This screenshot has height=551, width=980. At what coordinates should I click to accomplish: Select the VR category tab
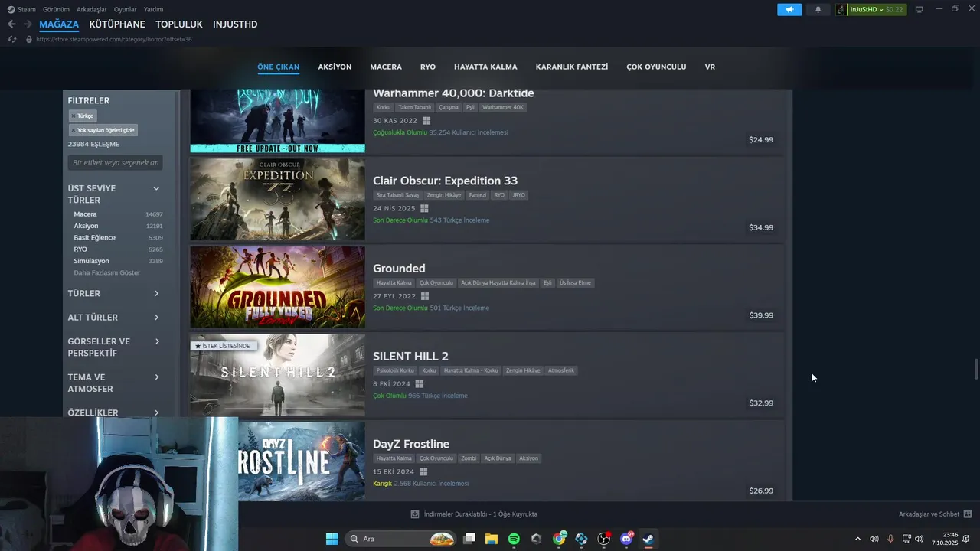710,67
